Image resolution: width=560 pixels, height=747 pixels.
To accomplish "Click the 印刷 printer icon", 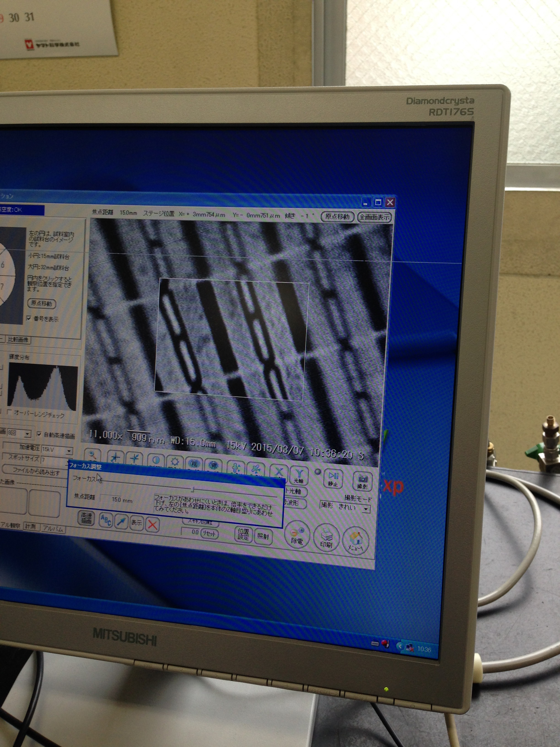I will (x=326, y=537).
